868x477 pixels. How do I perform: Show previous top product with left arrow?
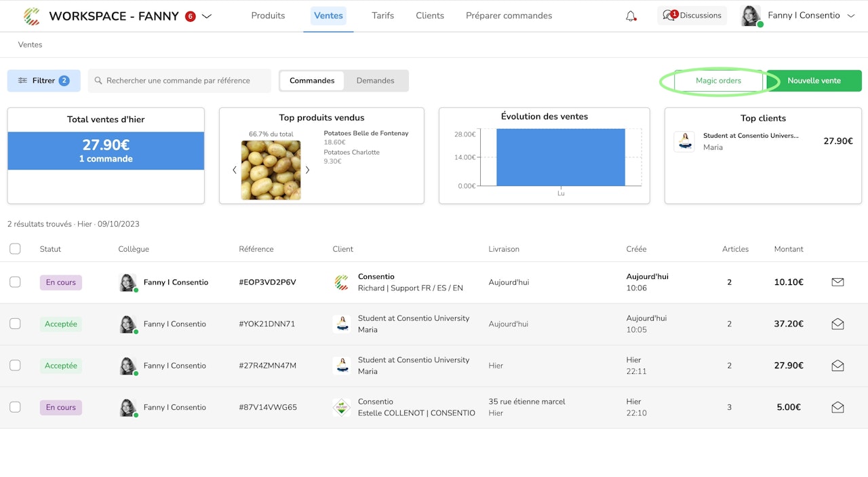pyautogui.click(x=235, y=170)
